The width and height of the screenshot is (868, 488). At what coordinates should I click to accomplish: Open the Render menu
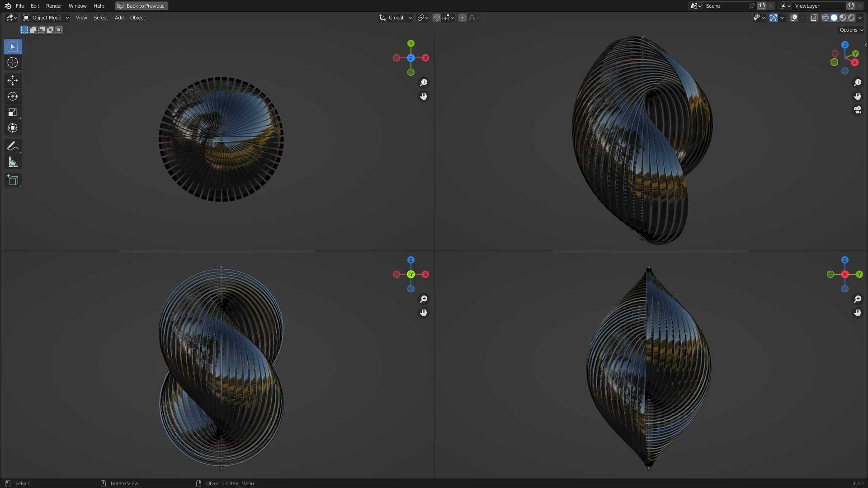[x=54, y=6]
